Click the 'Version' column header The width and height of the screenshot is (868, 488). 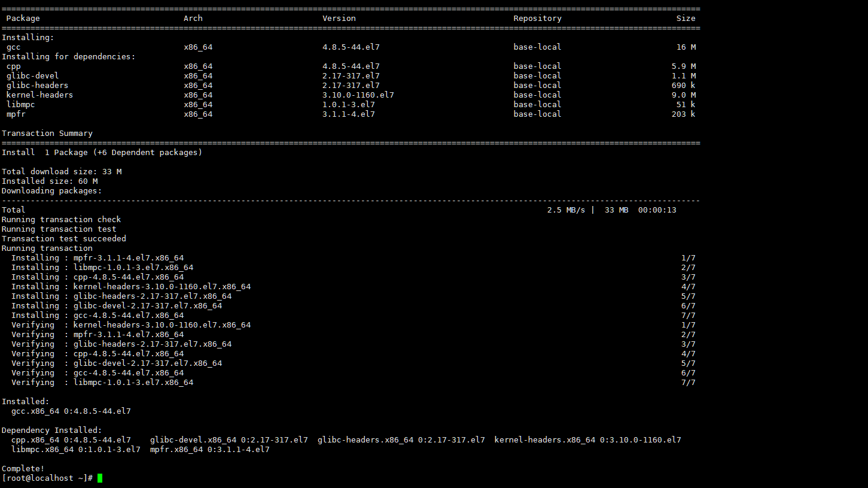point(339,18)
